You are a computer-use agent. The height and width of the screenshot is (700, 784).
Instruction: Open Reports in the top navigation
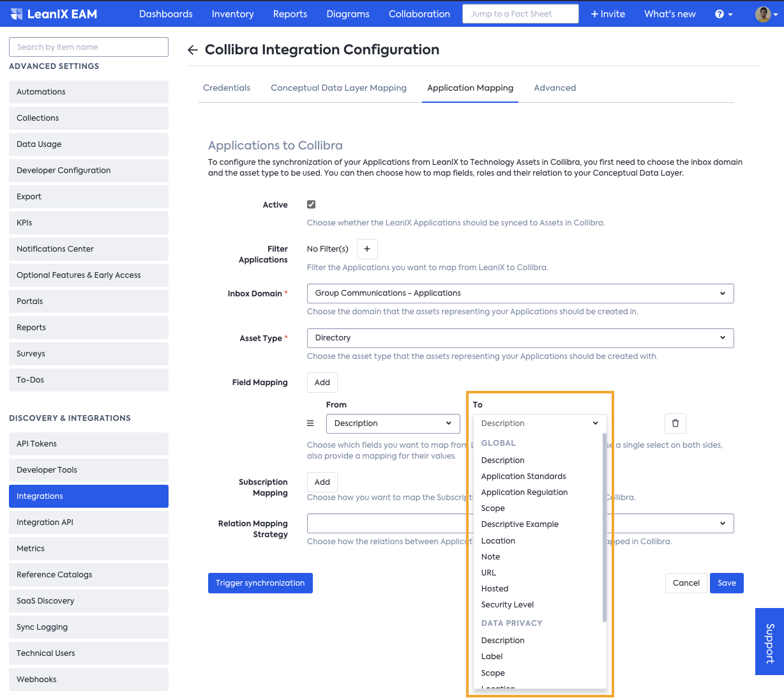pyautogui.click(x=290, y=14)
